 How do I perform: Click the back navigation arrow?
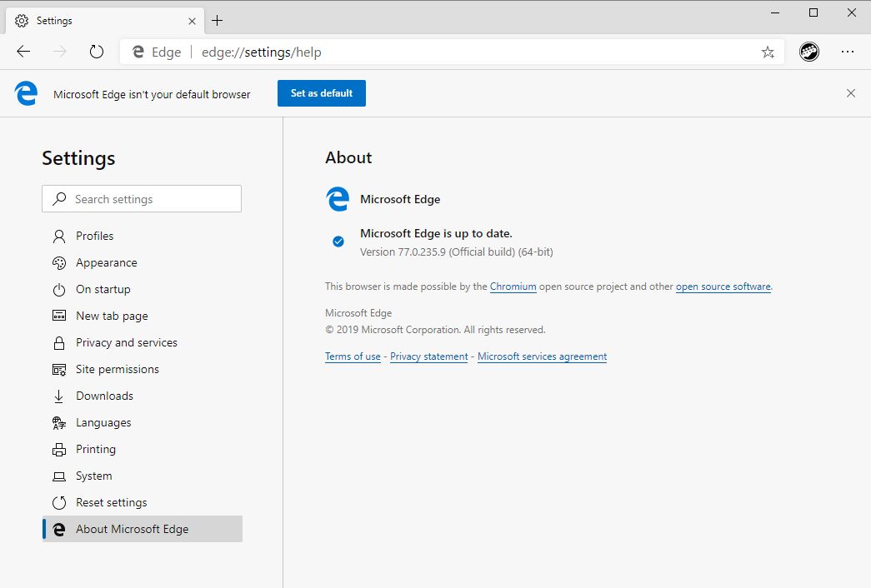click(x=23, y=52)
